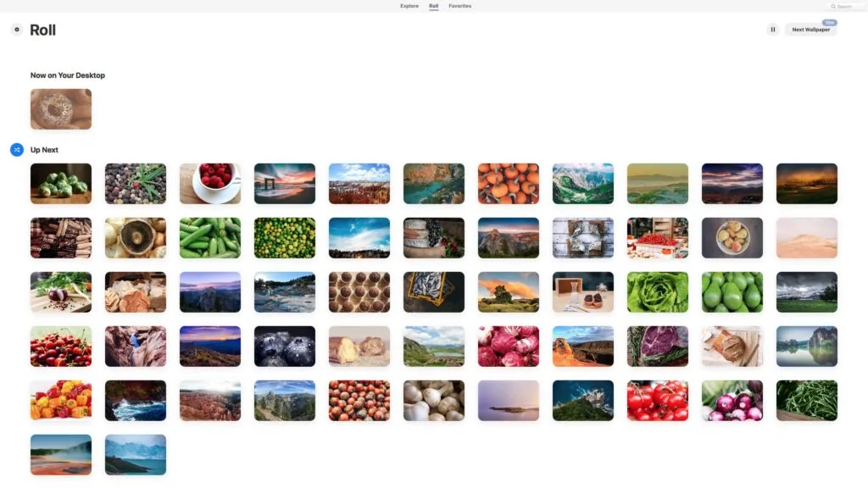Select the pale pink sand dunes wallpaper
The height and width of the screenshot is (488, 868).
click(x=807, y=238)
